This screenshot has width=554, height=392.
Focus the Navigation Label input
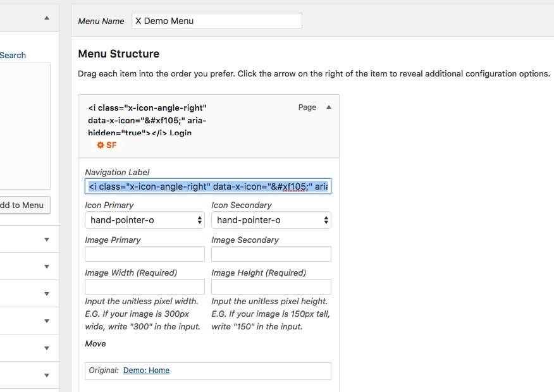(207, 187)
